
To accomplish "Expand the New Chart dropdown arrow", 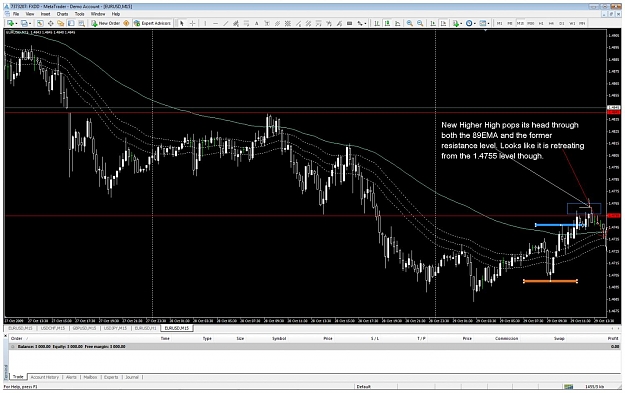I will 16,23.
